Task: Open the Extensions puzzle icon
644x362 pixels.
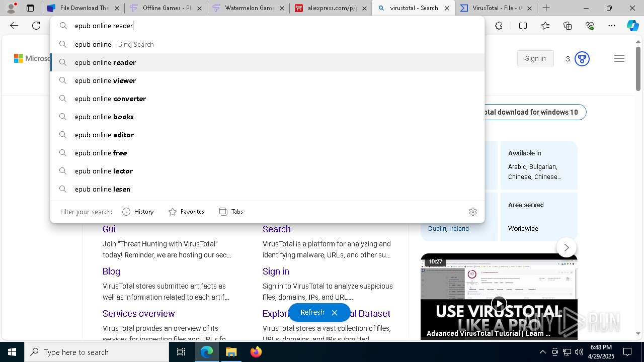Action: point(499,26)
